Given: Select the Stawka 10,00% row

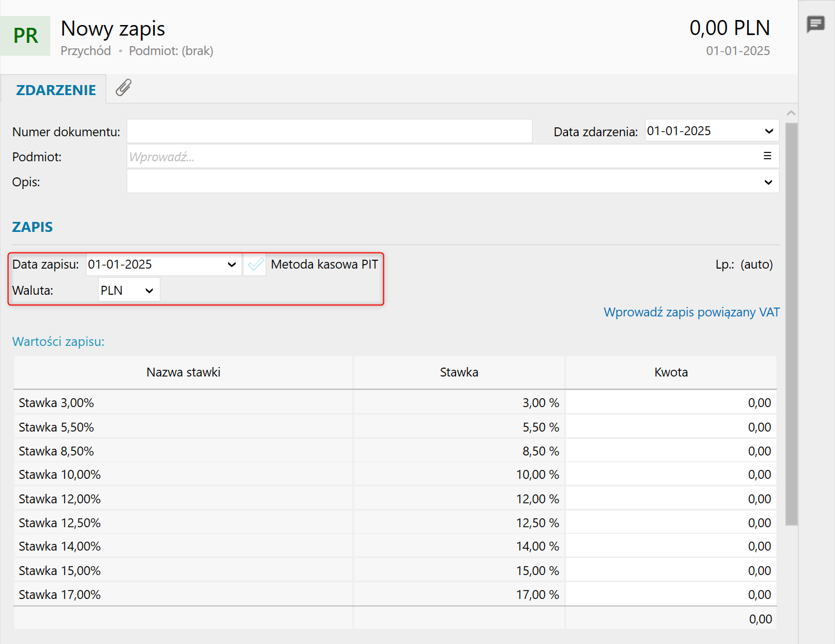Looking at the screenshot, I should pos(183,475).
